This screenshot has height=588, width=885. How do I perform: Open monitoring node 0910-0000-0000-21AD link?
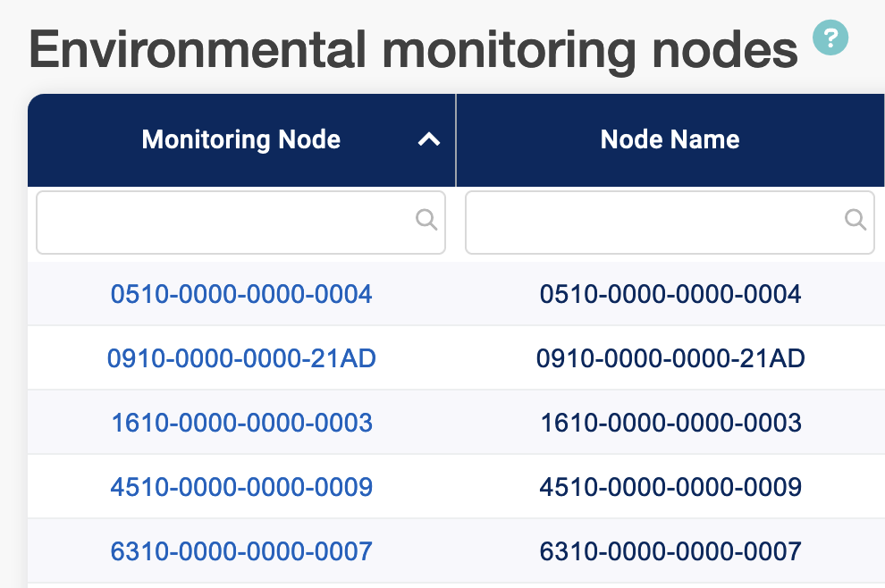(x=241, y=358)
